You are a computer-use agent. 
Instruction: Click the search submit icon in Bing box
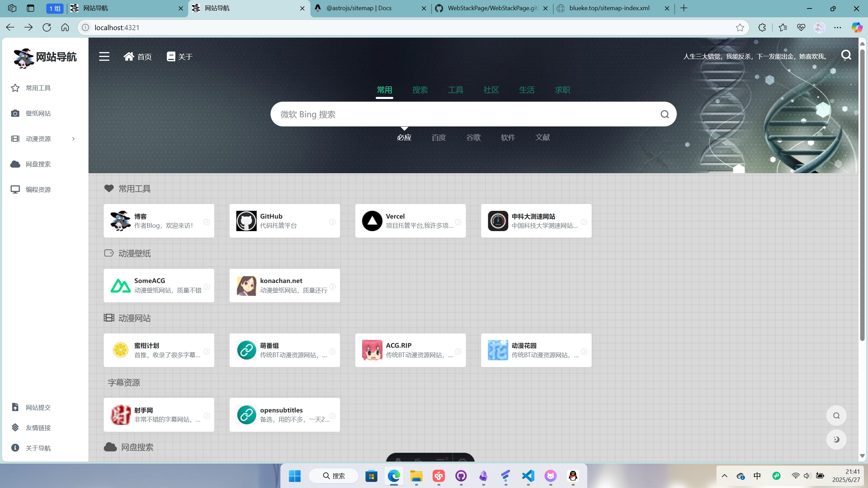point(665,114)
